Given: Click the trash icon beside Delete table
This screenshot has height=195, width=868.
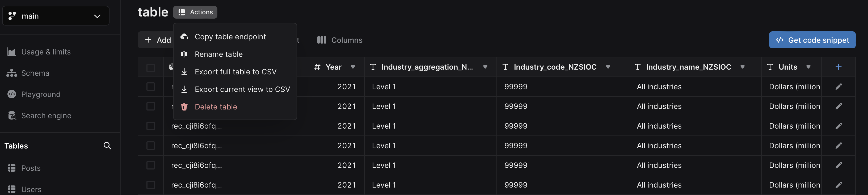Looking at the screenshot, I should (x=184, y=107).
